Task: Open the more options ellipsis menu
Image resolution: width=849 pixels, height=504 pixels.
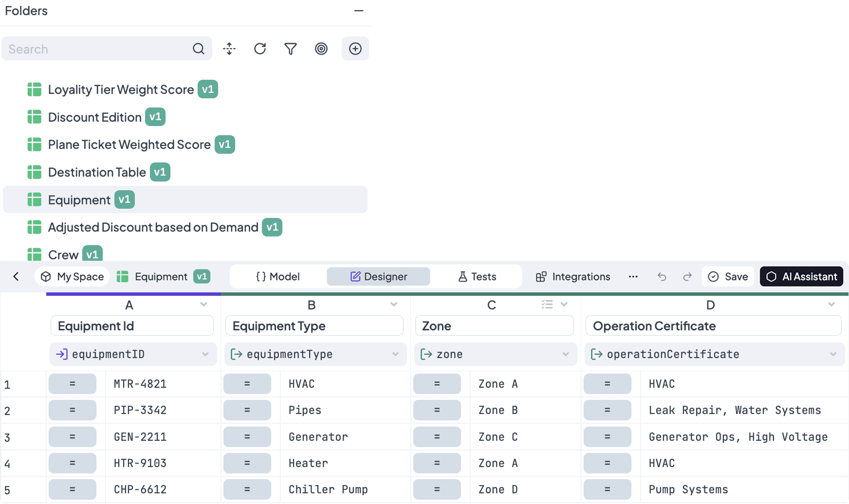Action: click(633, 277)
